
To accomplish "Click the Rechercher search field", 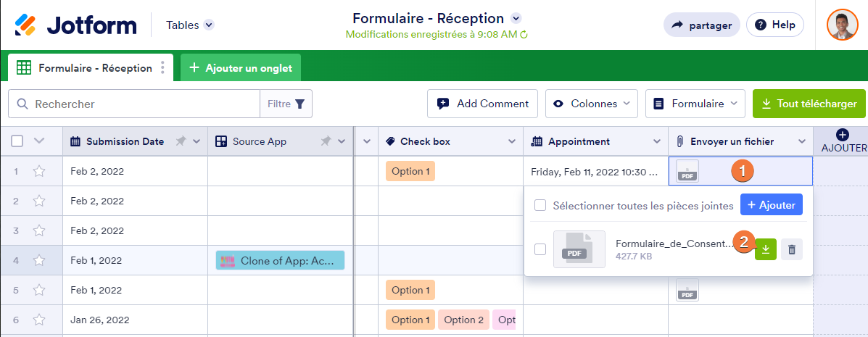I will coord(138,104).
